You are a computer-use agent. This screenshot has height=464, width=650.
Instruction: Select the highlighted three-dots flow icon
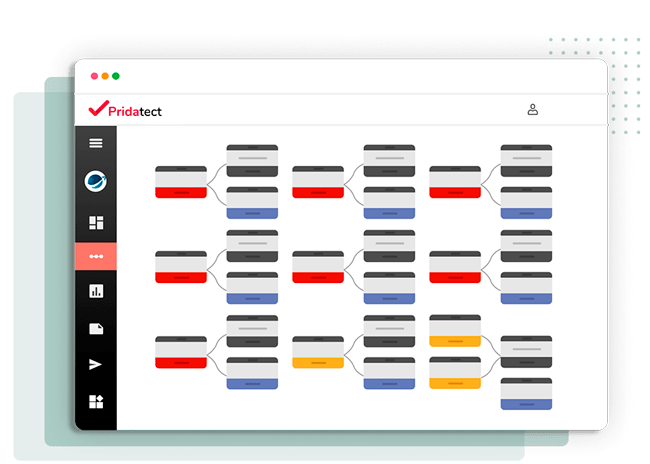[x=96, y=256]
